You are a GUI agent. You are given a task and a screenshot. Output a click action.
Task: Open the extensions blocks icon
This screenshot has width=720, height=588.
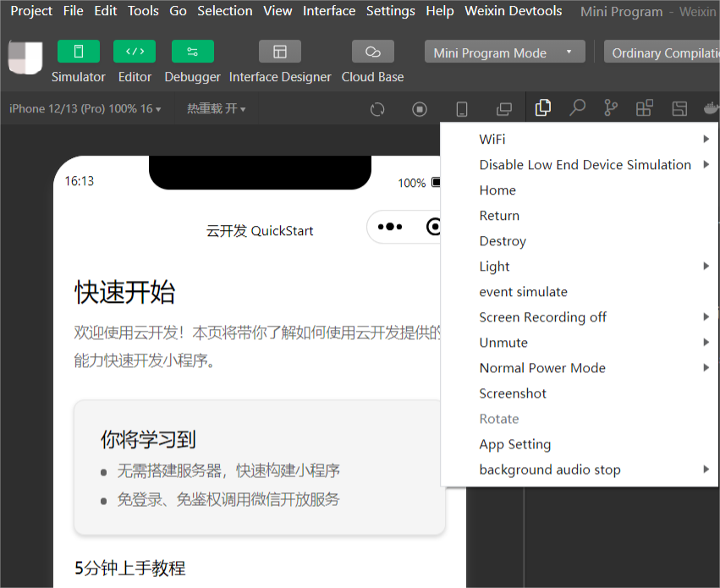644,108
